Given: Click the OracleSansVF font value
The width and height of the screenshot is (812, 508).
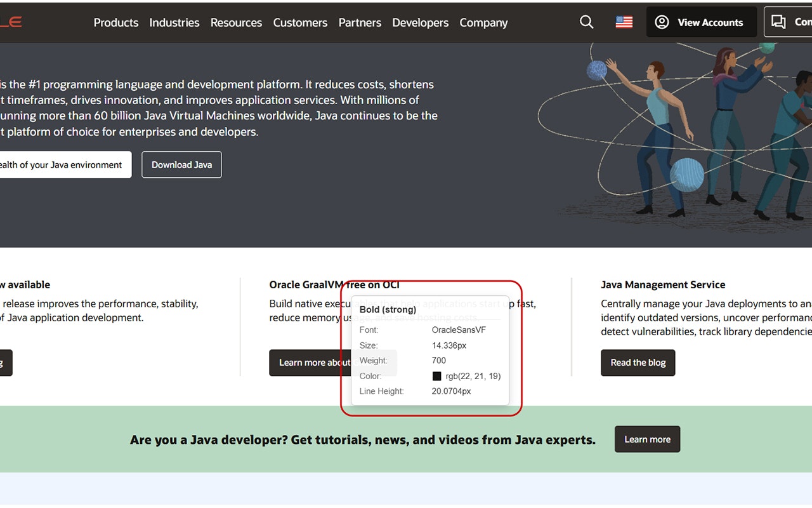Looking at the screenshot, I should coord(459,330).
